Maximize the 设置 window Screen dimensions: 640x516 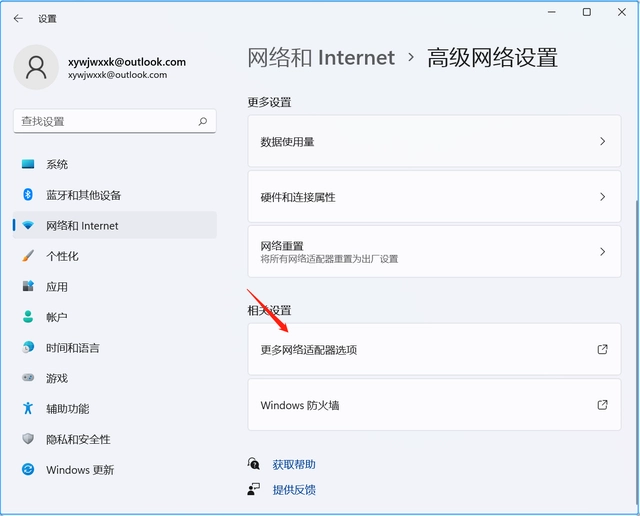587,12
